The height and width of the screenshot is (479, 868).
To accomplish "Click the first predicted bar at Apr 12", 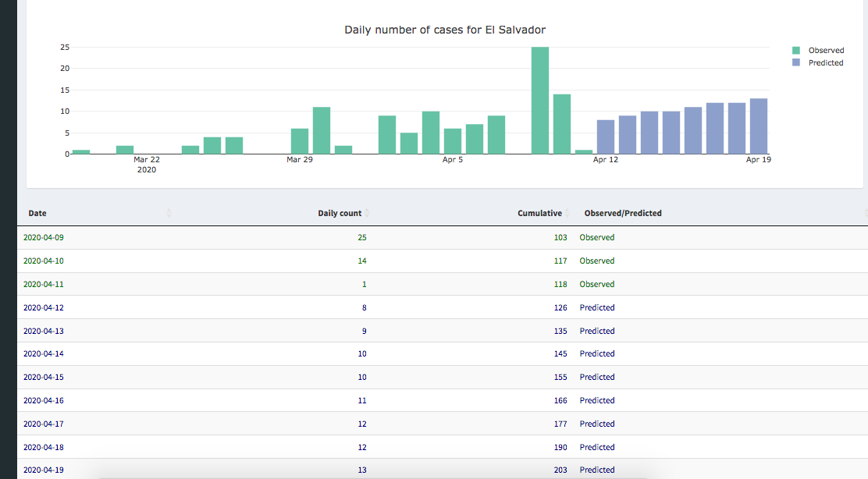I will pos(606,137).
